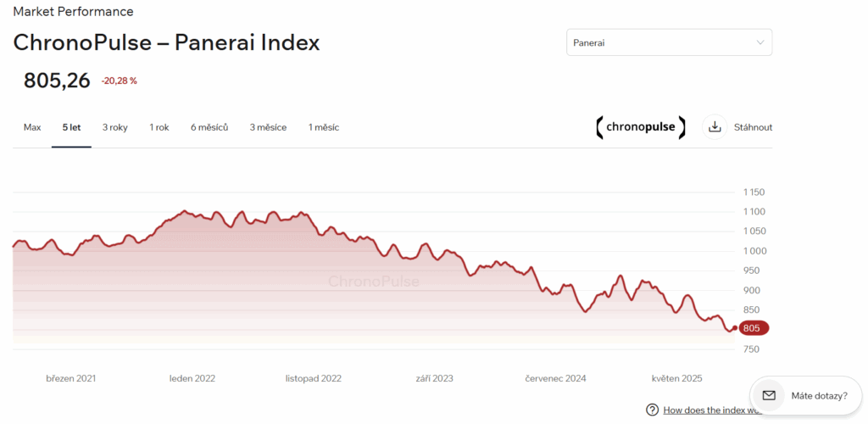
Task: Open the "How does the index work" link
Action: pyautogui.click(x=712, y=410)
